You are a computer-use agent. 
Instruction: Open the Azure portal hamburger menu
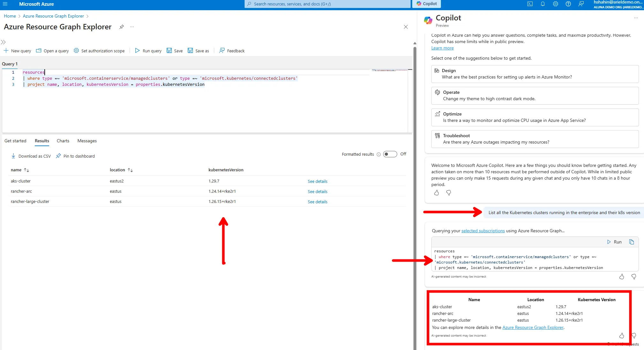(5, 4)
